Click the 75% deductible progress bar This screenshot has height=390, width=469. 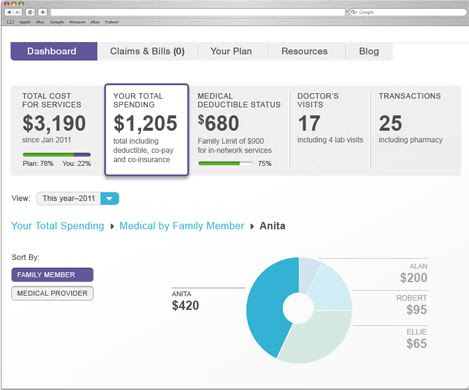225,163
